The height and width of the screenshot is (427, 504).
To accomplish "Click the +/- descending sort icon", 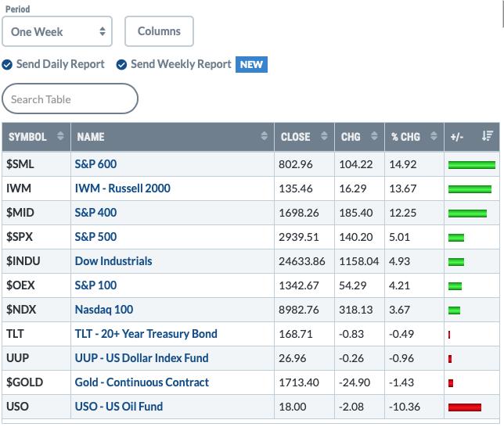I will (x=488, y=136).
